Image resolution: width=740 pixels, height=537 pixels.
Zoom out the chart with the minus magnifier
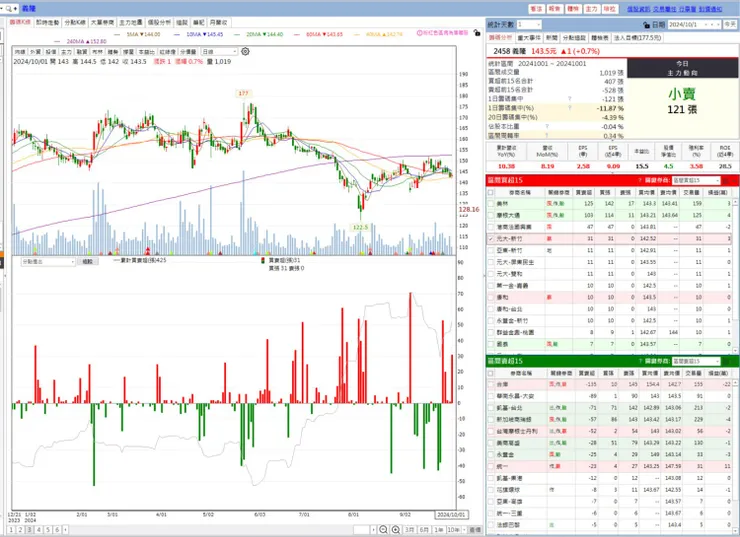pyautogui.click(x=383, y=530)
